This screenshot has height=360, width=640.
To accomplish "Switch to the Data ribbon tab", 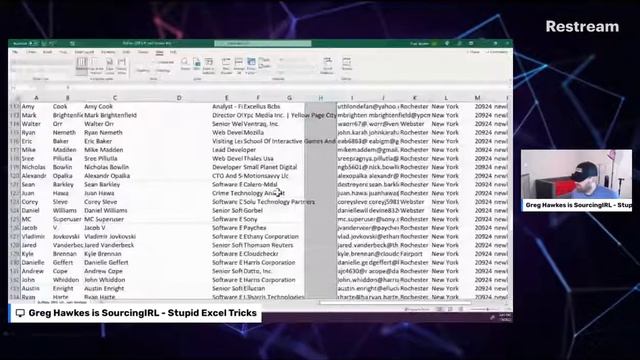I will pyautogui.click(x=127, y=52).
